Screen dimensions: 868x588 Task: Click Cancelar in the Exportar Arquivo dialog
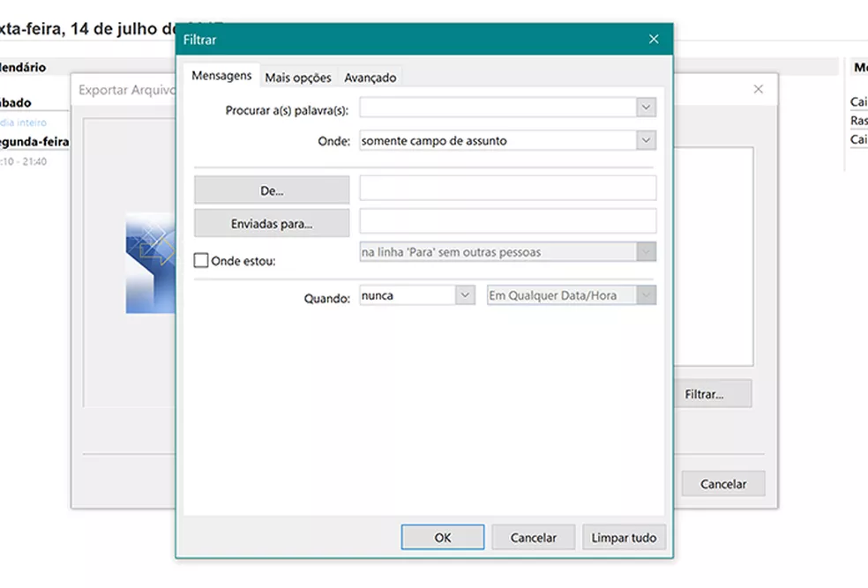point(723,483)
